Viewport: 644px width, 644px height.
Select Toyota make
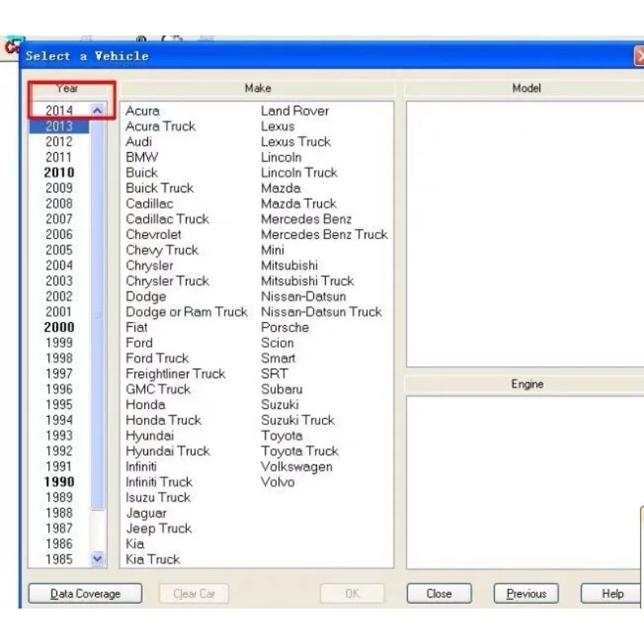pyautogui.click(x=282, y=436)
